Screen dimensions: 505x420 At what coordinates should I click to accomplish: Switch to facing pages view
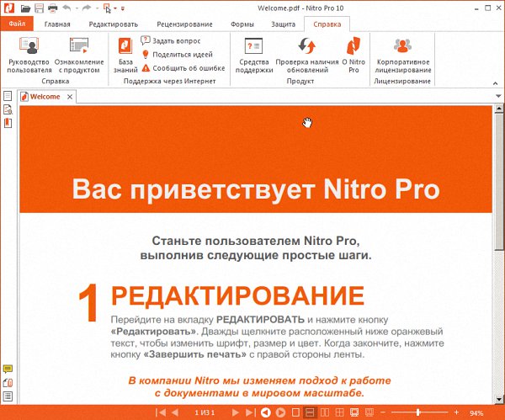325,412
